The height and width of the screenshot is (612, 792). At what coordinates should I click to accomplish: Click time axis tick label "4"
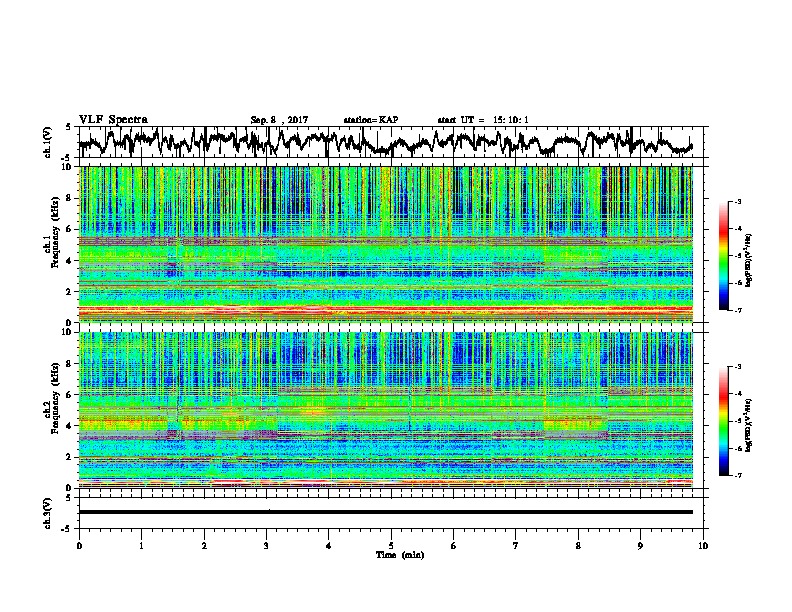[329, 546]
